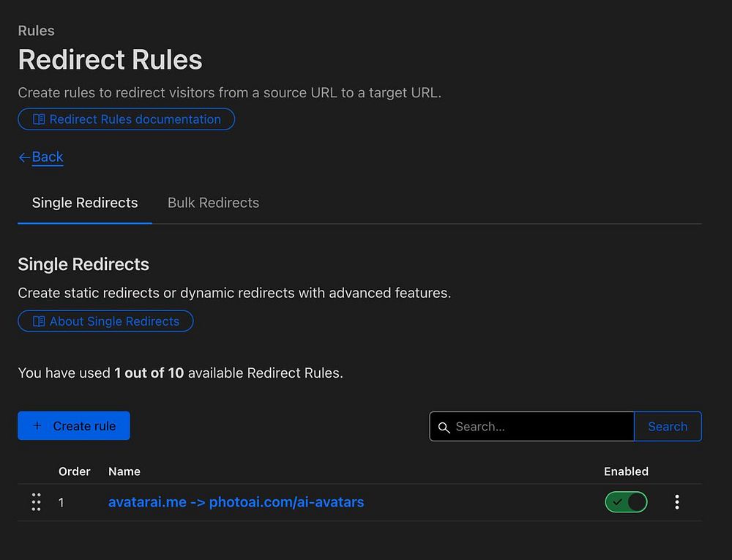Viewport: 732px width, 560px height.
Task: Go back using the Back link
Action: click(x=48, y=157)
